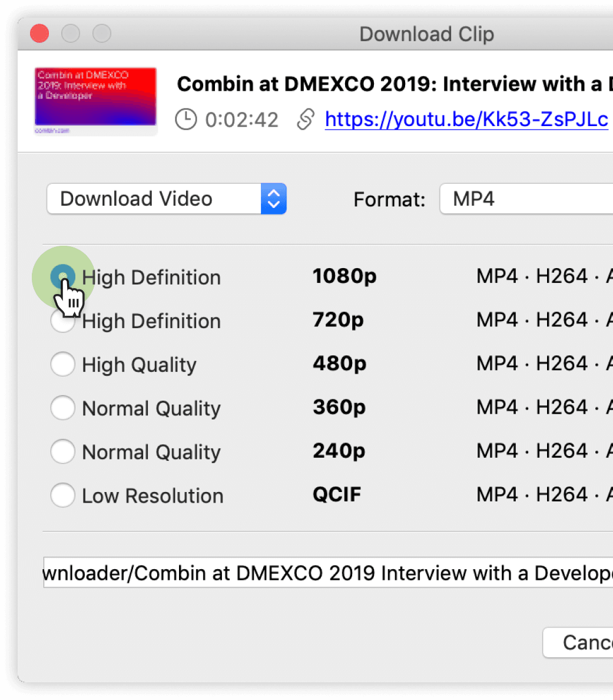Click the chain link icon
Viewport: 613px width, 700px height.
305,120
